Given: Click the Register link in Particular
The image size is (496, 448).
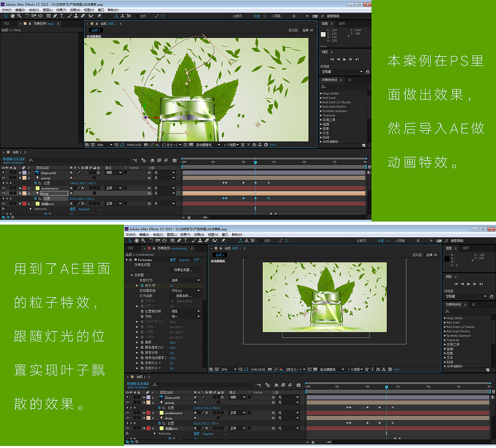Looking at the screenshot, I should pos(185,260).
